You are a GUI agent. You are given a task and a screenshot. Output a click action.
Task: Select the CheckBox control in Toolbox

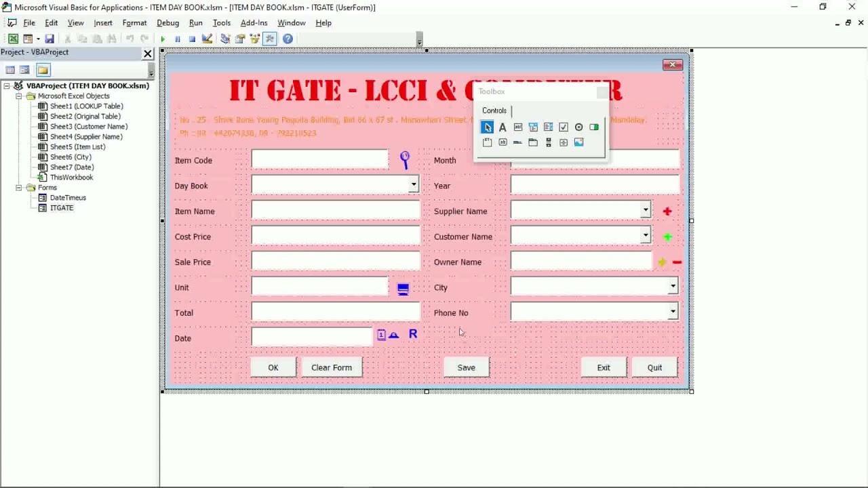(564, 127)
